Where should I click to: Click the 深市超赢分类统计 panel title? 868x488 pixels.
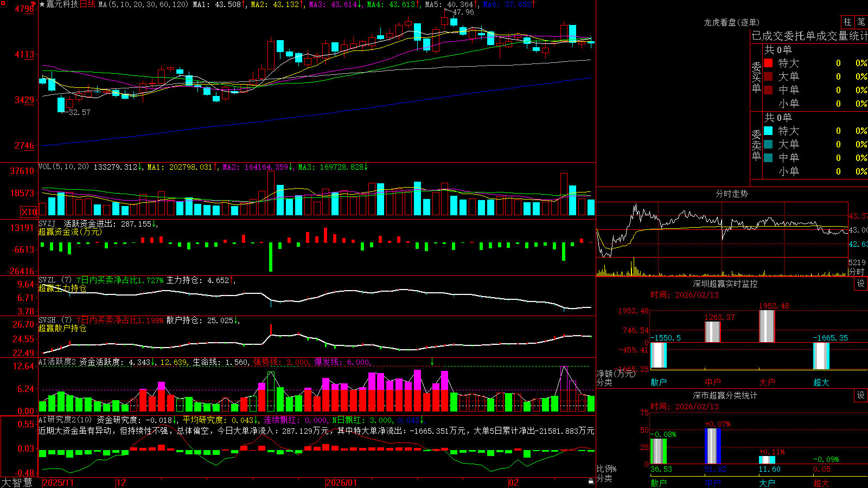tap(725, 395)
